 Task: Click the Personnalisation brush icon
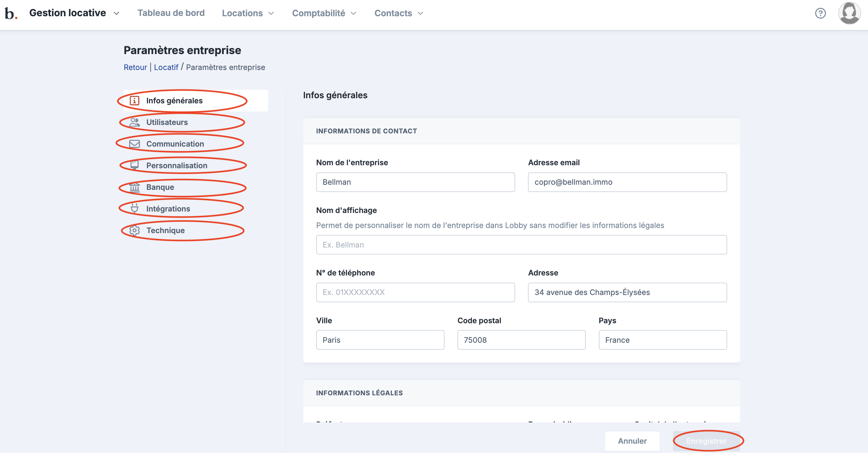coord(135,165)
